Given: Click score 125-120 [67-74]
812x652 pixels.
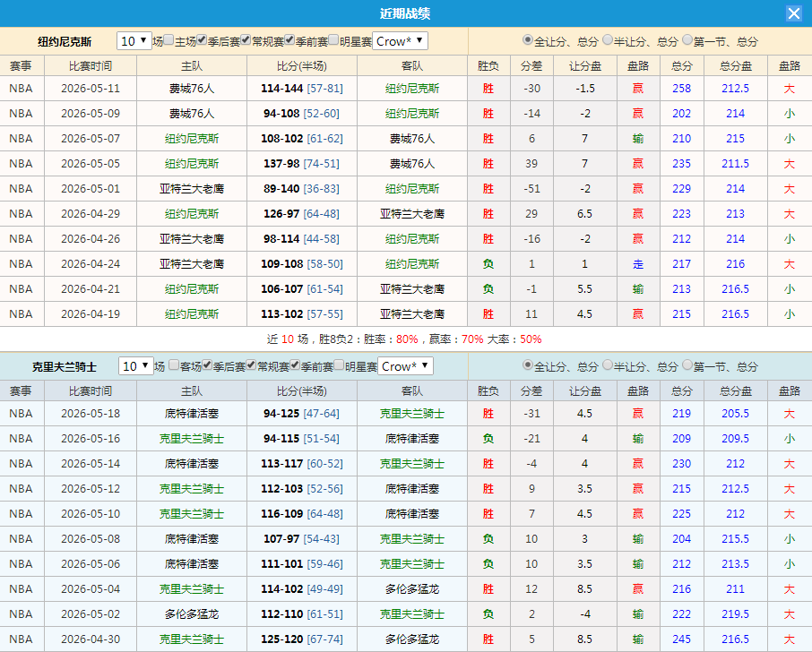Looking at the screenshot, I should 302,639.
